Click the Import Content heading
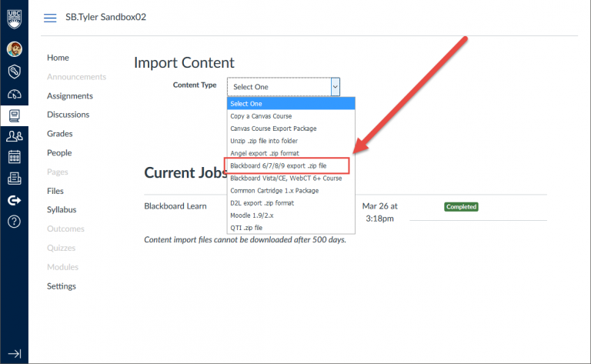 click(184, 62)
